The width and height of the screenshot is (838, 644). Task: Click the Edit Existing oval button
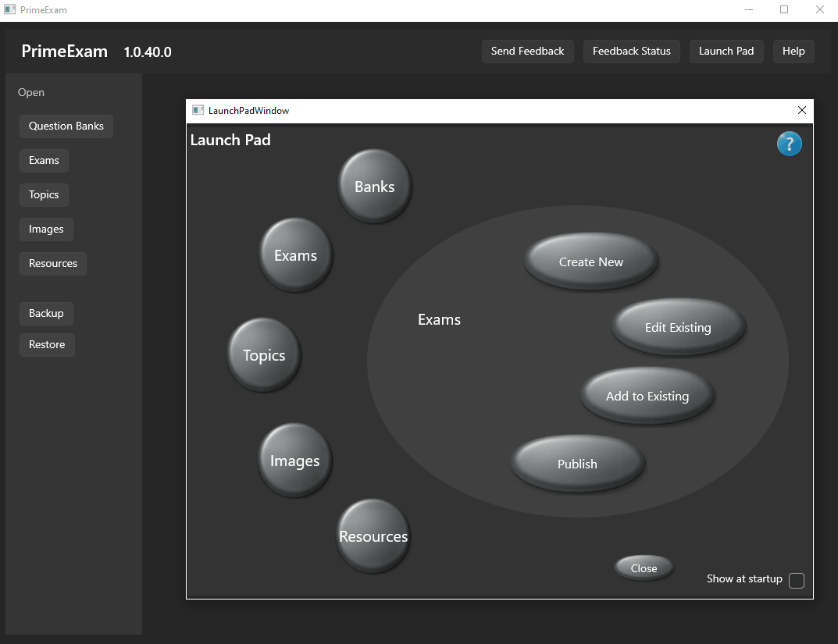click(x=678, y=327)
